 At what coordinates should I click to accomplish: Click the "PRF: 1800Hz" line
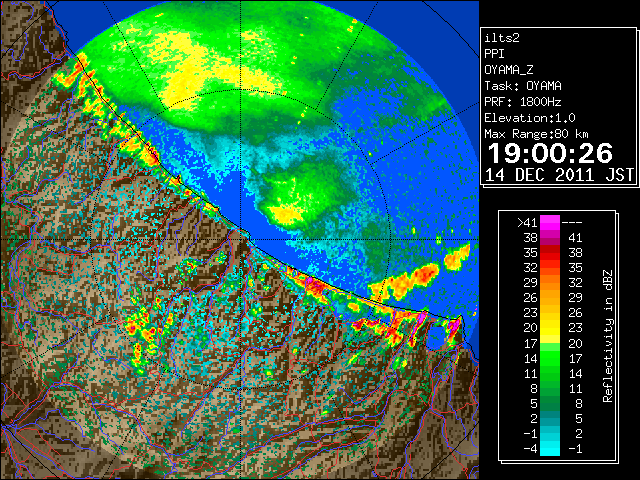coord(523,102)
